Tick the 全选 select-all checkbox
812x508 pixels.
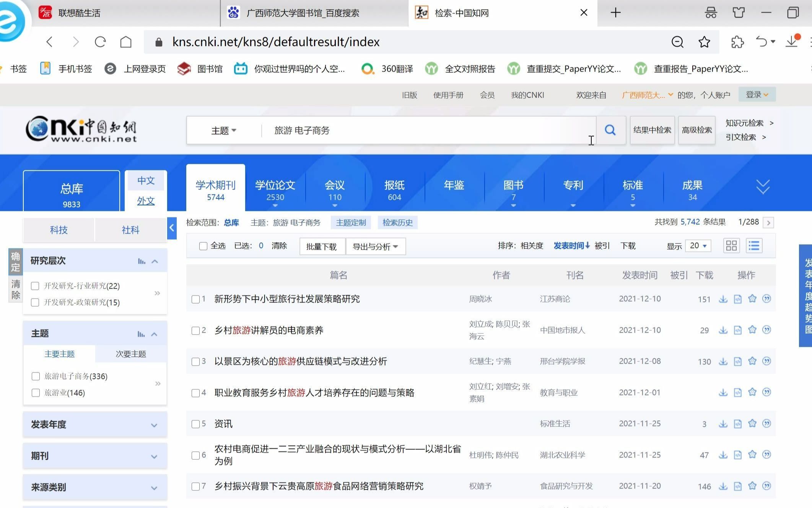click(x=203, y=246)
